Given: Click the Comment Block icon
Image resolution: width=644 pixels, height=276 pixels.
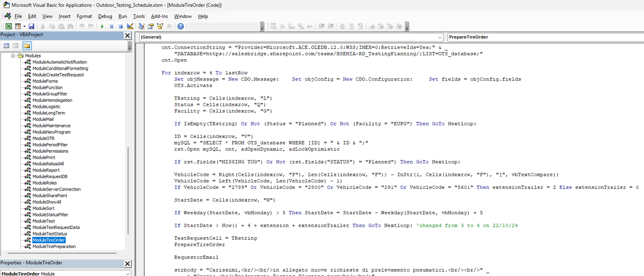Looking at the screenshot, I should point(350,26).
